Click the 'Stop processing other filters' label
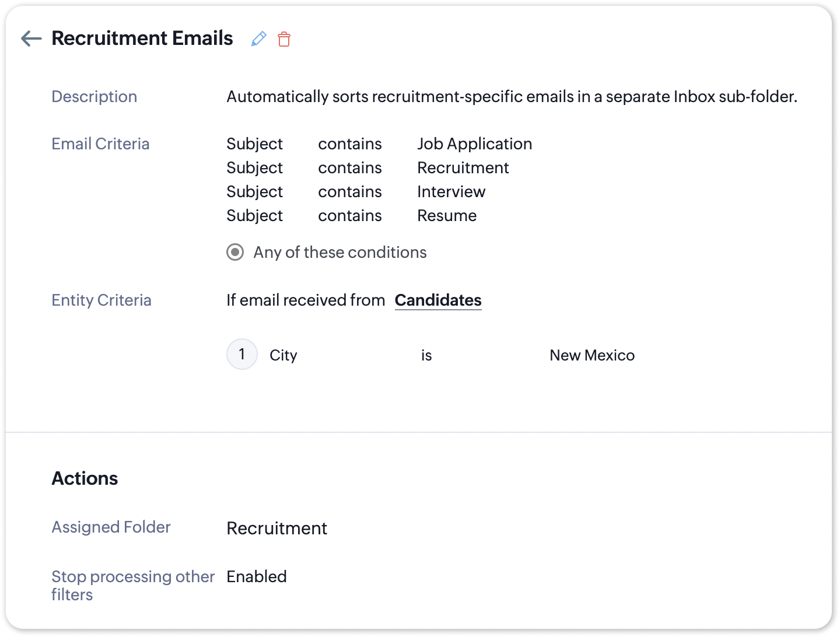Screen dimensions: 840x637 pyautogui.click(x=132, y=585)
